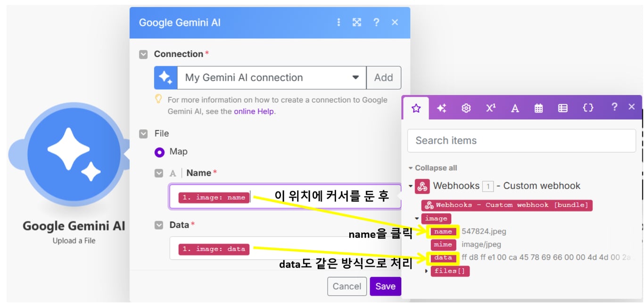Viewport: 644px width, 304px height.
Task: Open the online Help link
Action: [254, 111]
